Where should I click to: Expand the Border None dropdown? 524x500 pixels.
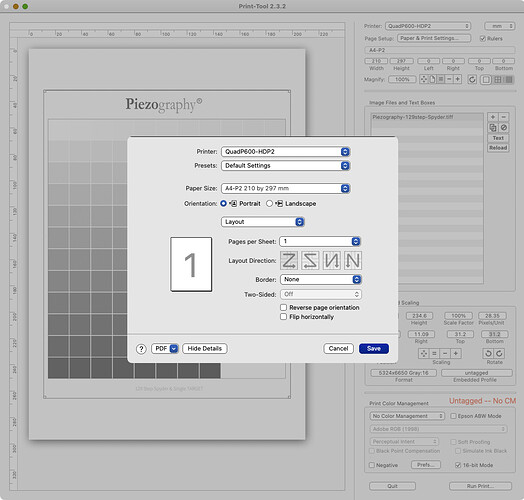coord(321,279)
